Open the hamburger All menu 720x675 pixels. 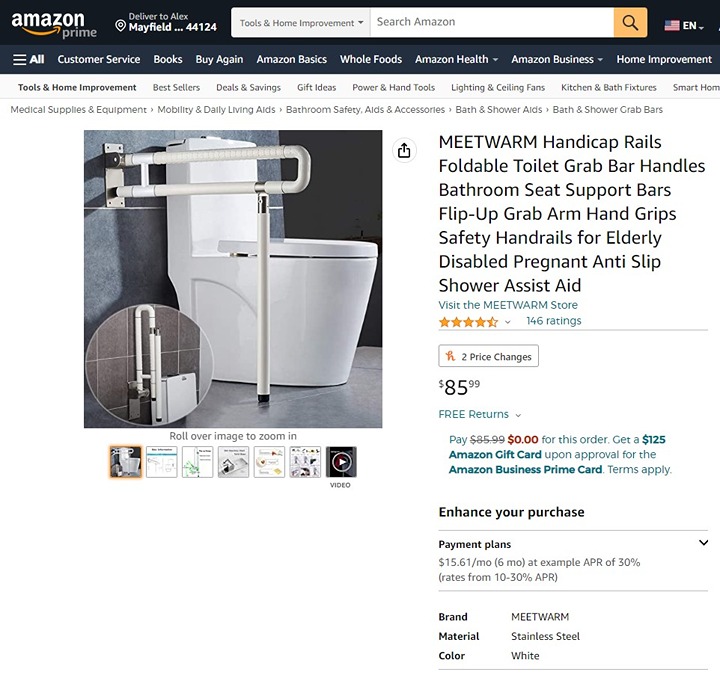click(x=28, y=59)
